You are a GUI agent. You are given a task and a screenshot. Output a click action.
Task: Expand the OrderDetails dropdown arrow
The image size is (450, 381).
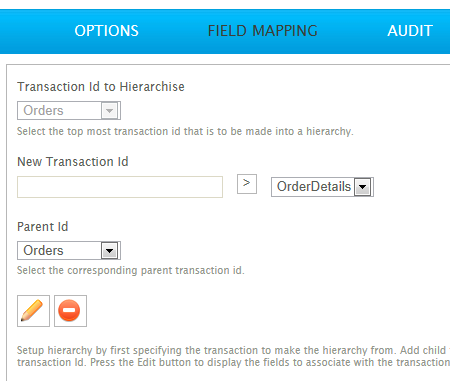click(362, 187)
